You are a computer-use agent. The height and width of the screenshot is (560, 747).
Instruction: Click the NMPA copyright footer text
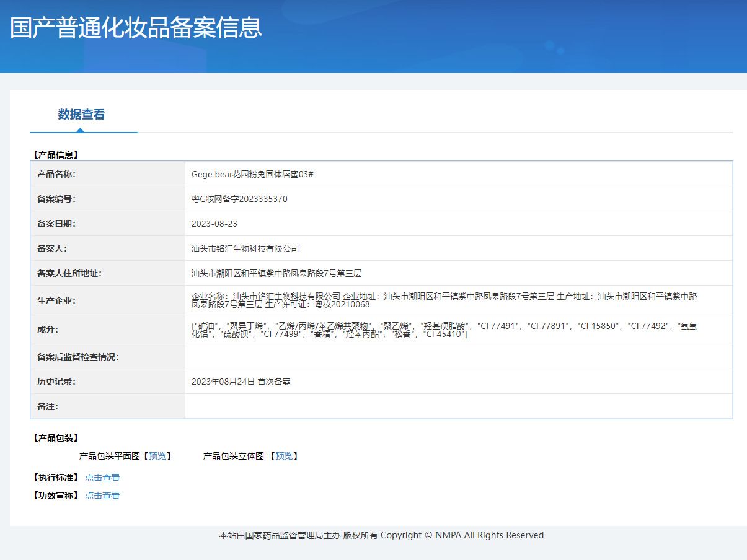(x=381, y=535)
